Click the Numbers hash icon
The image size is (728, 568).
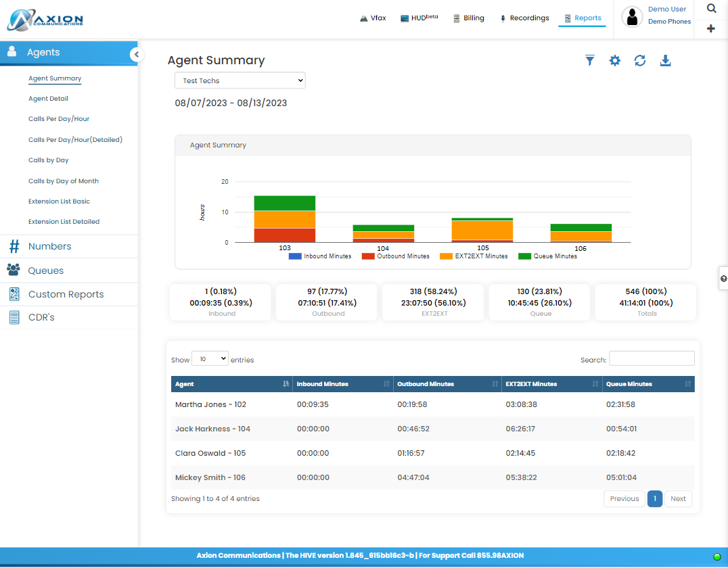14,246
